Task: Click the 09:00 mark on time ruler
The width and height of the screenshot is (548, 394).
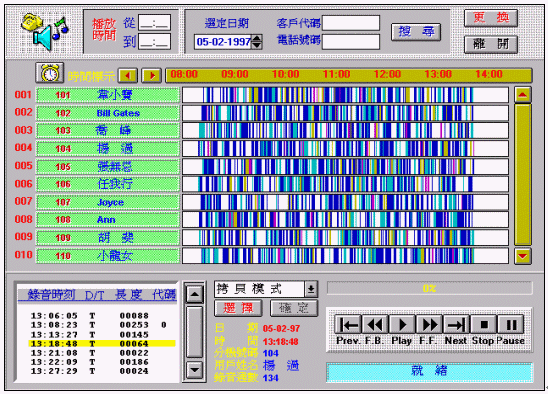Action: (x=235, y=74)
